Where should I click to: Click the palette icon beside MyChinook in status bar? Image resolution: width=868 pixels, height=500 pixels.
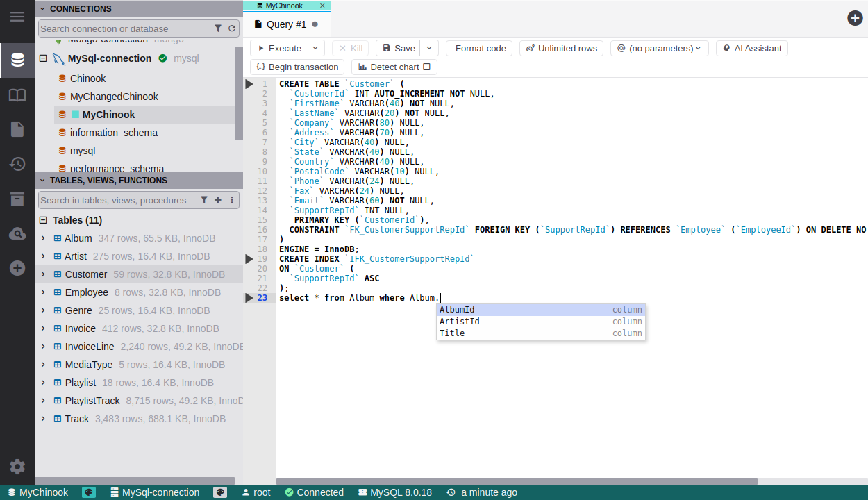tap(89, 492)
